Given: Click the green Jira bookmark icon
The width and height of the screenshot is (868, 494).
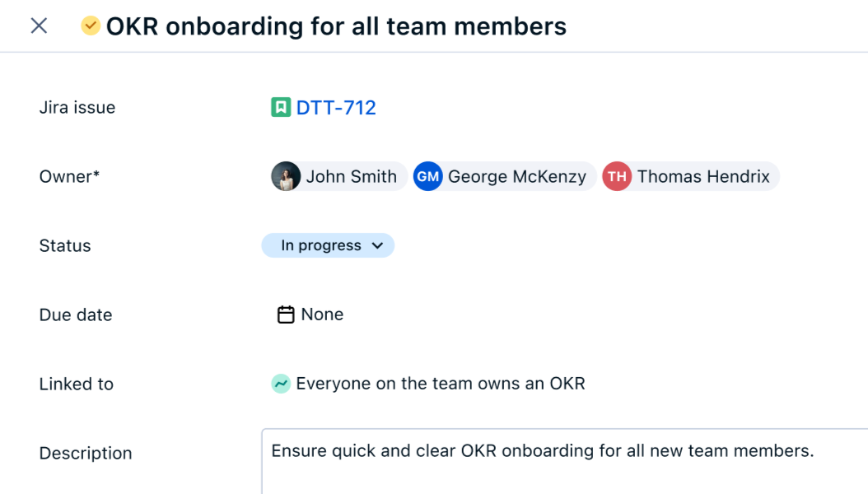Looking at the screenshot, I should coord(281,107).
